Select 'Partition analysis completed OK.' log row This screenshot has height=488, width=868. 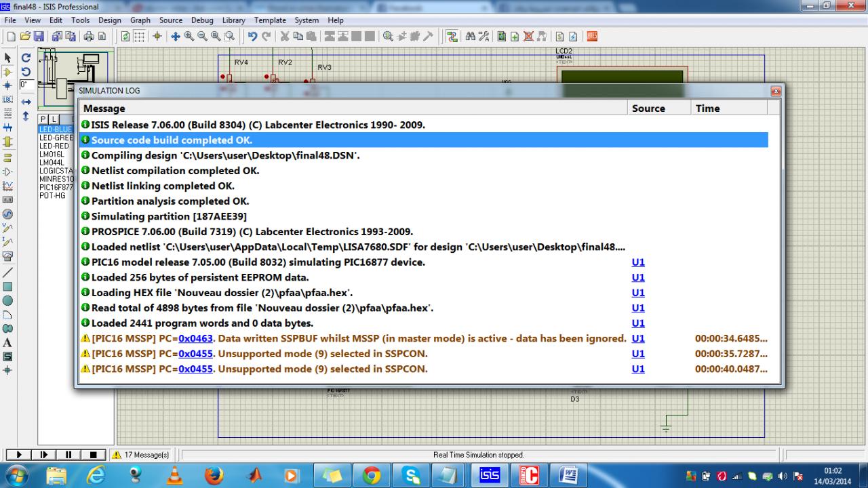pyautogui.click(x=424, y=201)
